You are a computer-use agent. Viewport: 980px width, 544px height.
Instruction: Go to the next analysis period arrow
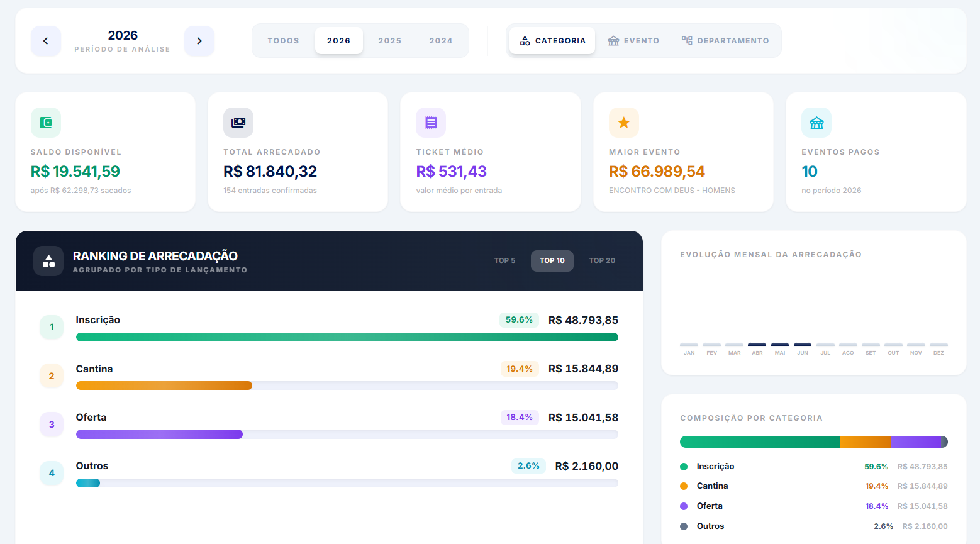pyautogui.click(x=199, y=41)
